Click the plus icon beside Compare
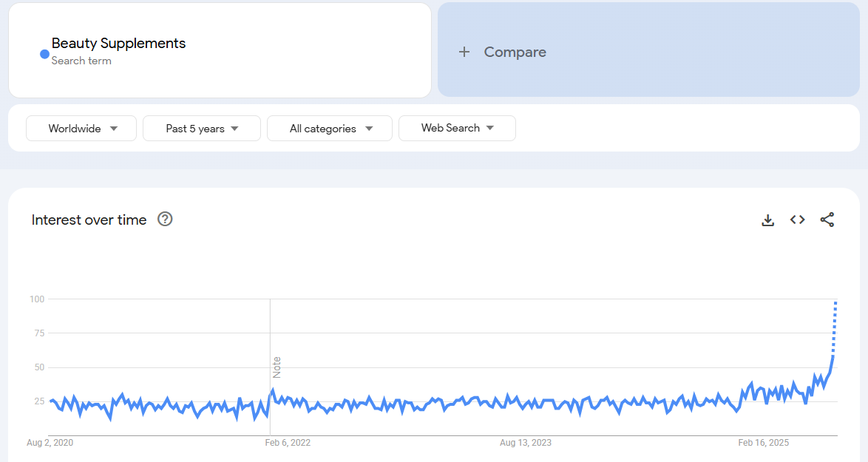Screen dimensions: 868x462 [x=464, y=52]
